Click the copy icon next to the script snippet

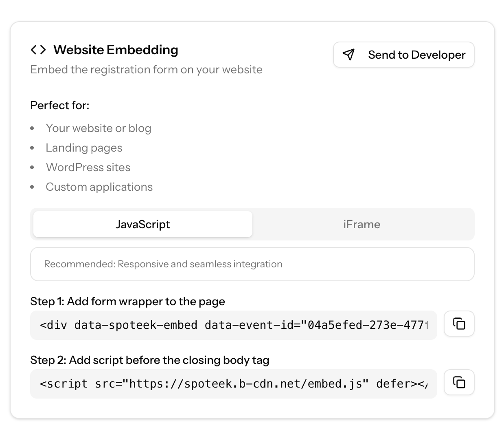pos(459,382)
